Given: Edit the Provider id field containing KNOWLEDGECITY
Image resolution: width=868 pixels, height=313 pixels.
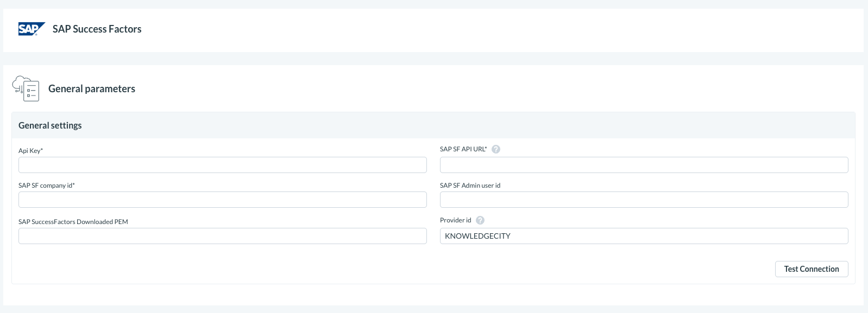Looking at the screenshot, I should click(644, 236).
